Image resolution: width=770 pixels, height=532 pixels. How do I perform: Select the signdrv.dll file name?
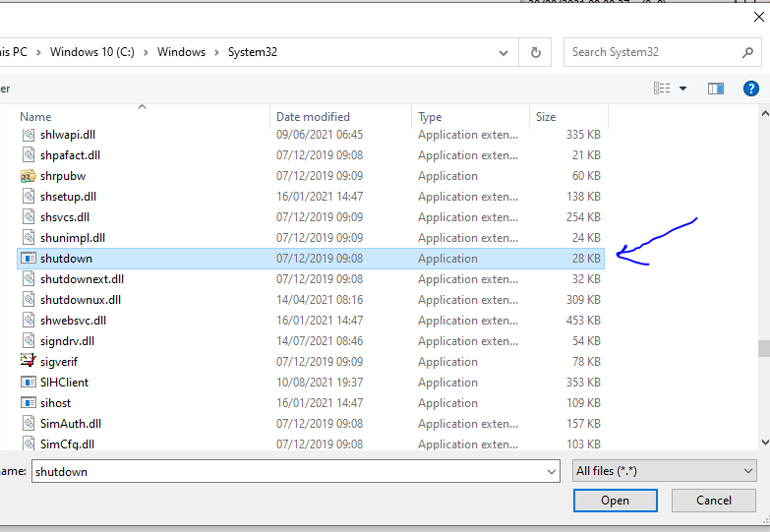67,341
